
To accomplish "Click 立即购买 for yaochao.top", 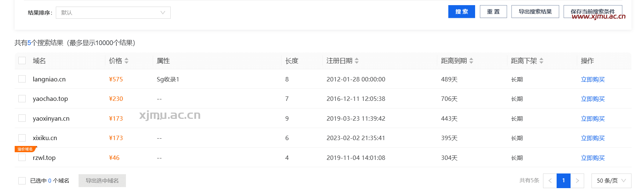I will [593, 99].
